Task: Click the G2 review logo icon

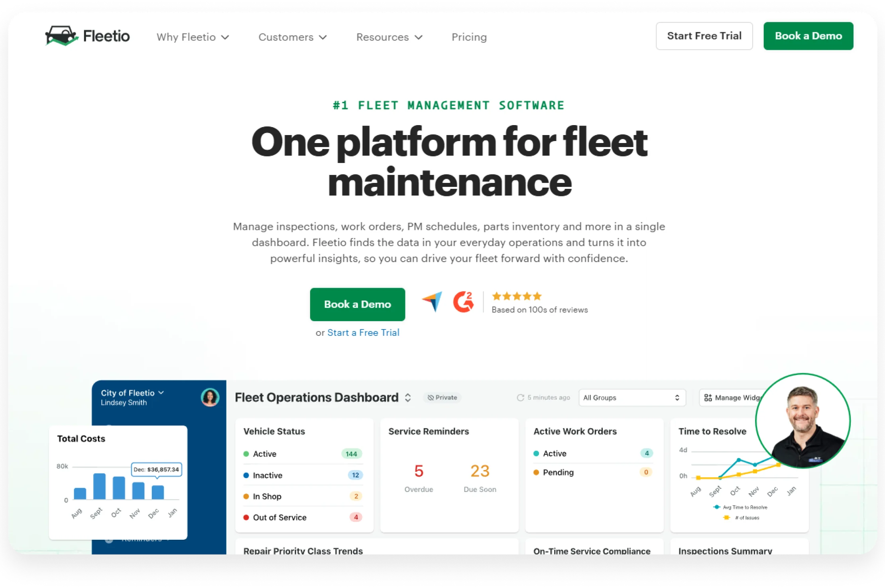Action: 464,302
